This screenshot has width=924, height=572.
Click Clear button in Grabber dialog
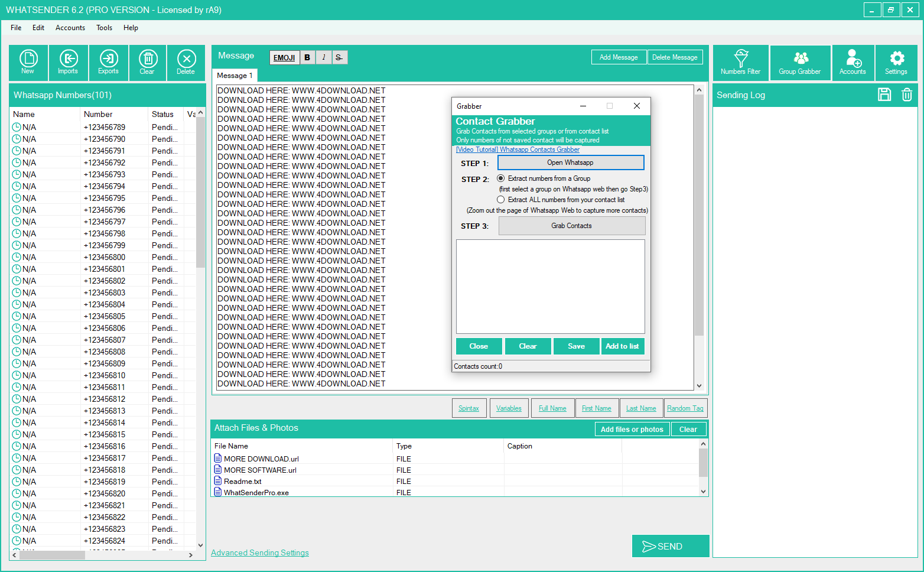point(528,346)
